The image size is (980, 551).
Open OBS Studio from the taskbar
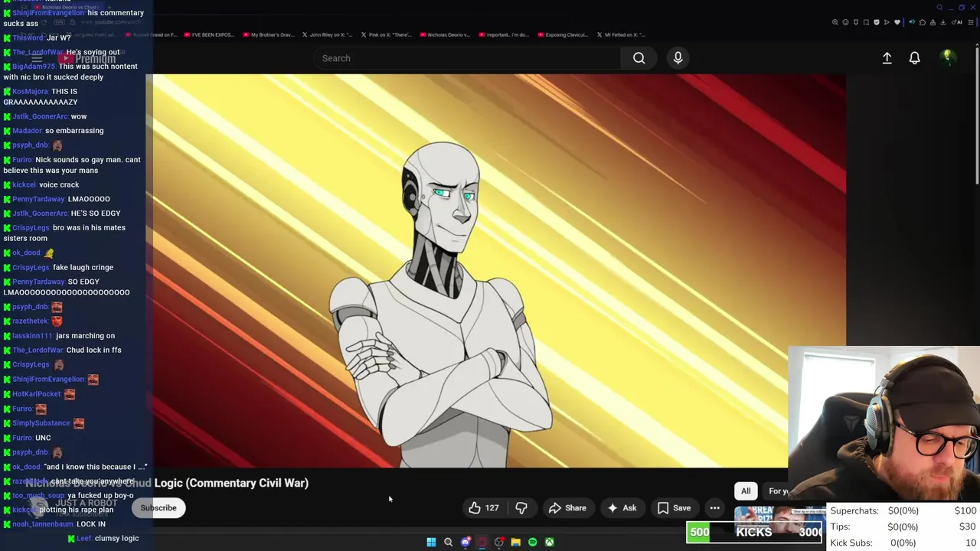[x=499, y=542]
